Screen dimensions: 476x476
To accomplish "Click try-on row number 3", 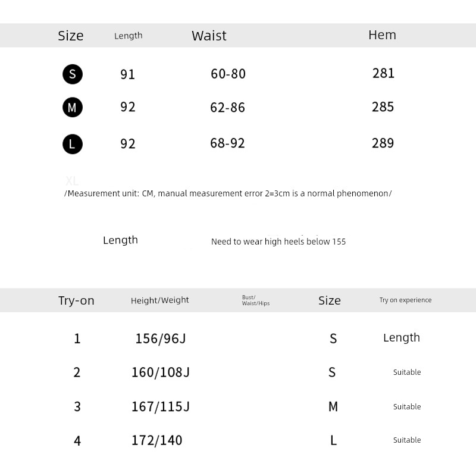I will [77, 407].
